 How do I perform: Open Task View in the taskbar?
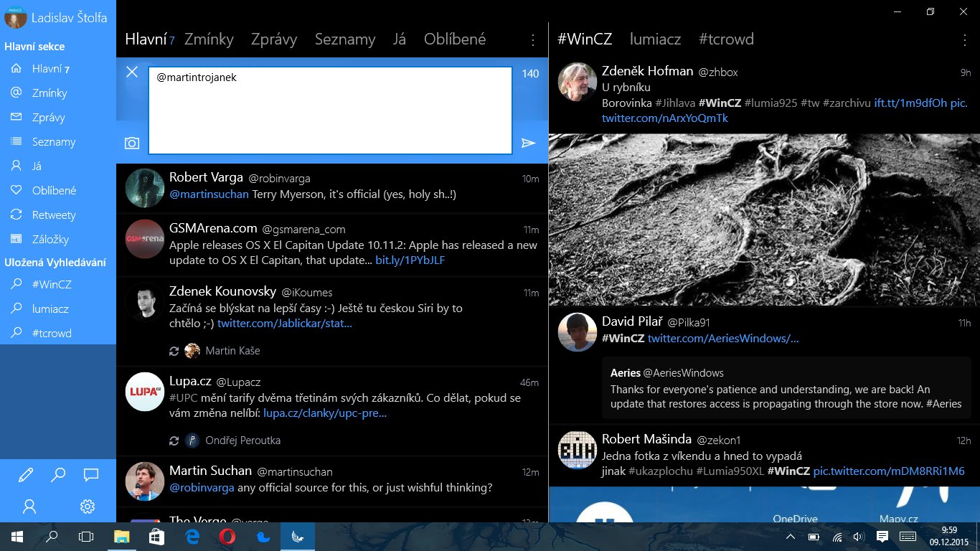[x=86, y=537]
